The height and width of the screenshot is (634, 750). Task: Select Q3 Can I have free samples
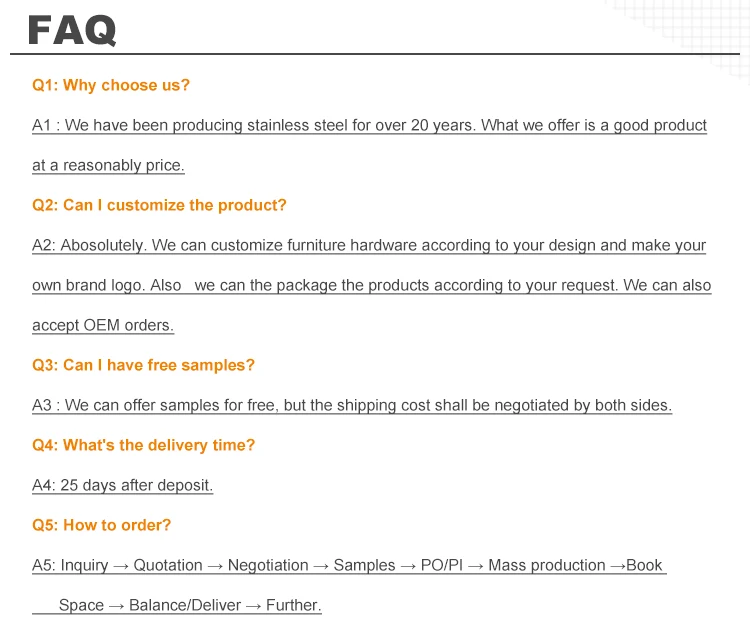pyautogui.click(x=143, y=365)
